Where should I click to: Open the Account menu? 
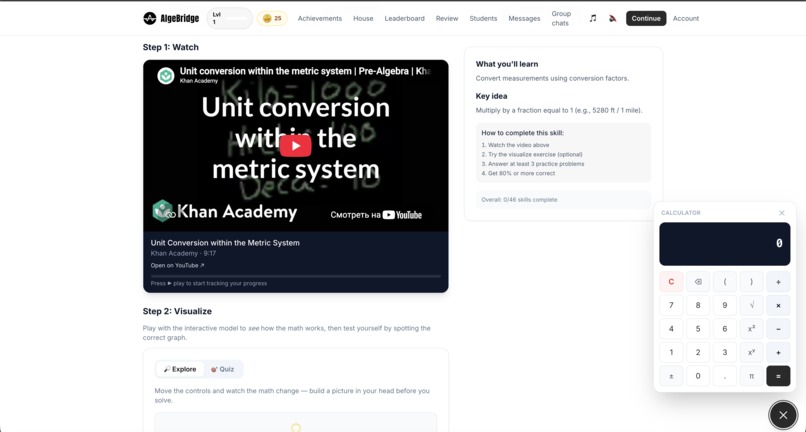pyautogui.click(x=686, y=19)
